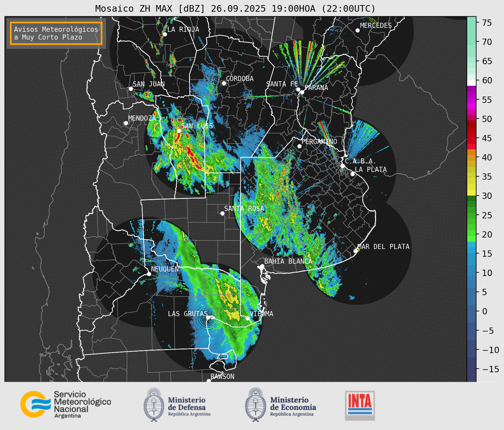Click the LAS GRUTAS label text

click(x=188, y=313)
